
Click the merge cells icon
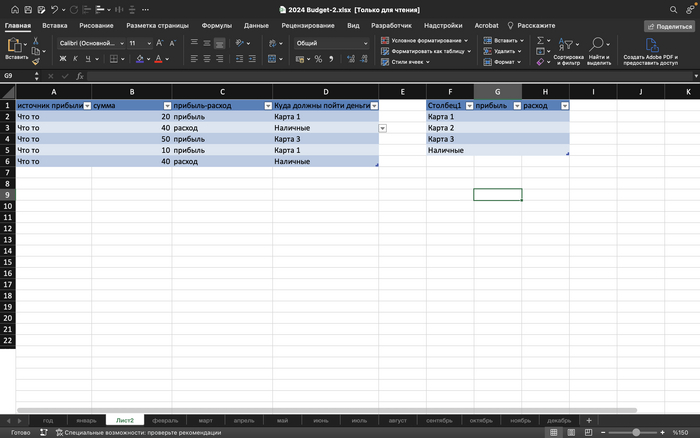272,59
